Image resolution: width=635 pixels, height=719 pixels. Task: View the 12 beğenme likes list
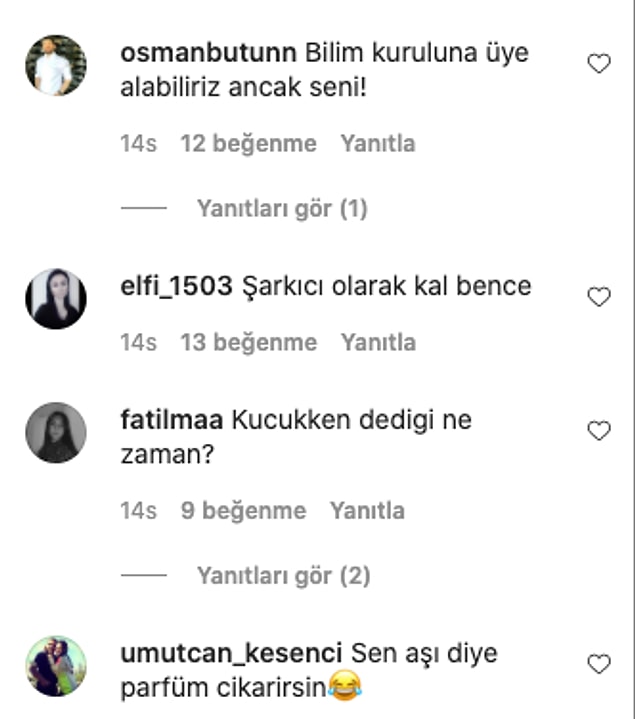point(248,144)
